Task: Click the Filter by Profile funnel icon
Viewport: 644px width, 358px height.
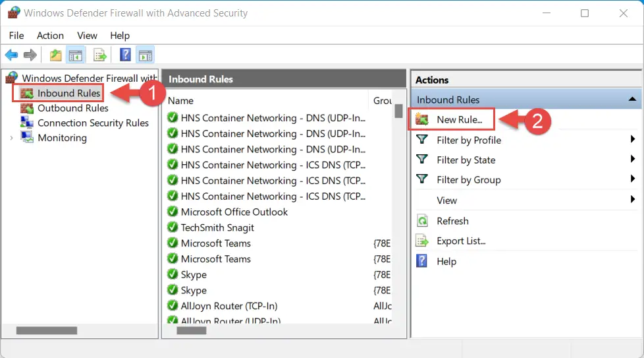Action: pos(422,139)
